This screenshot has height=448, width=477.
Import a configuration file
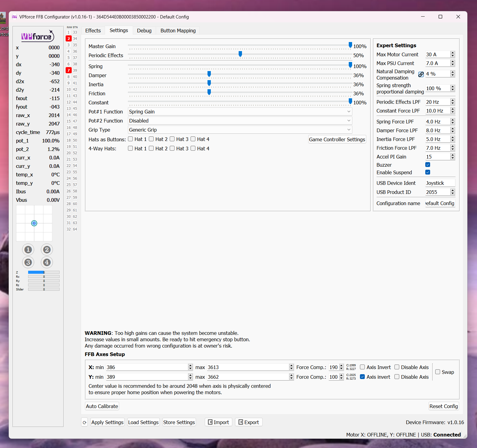(218, 422)
